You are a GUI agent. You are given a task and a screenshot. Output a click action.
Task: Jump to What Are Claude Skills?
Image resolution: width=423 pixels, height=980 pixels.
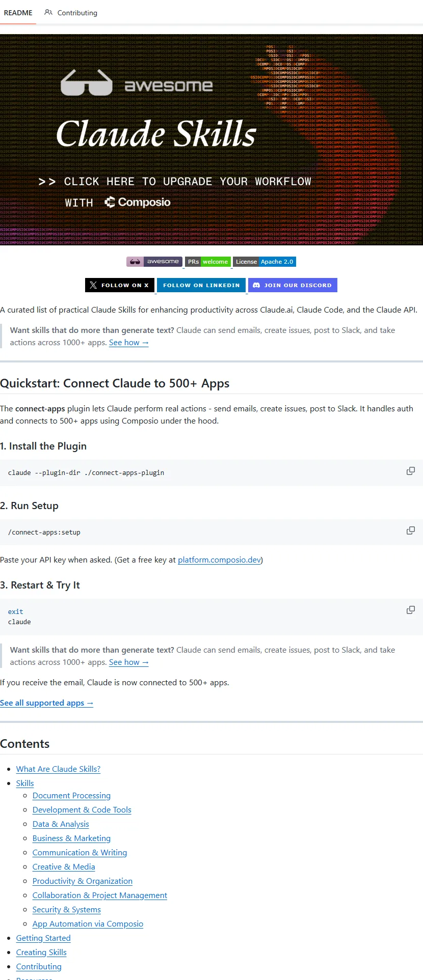pyautogui.click(x=58, y=769)
